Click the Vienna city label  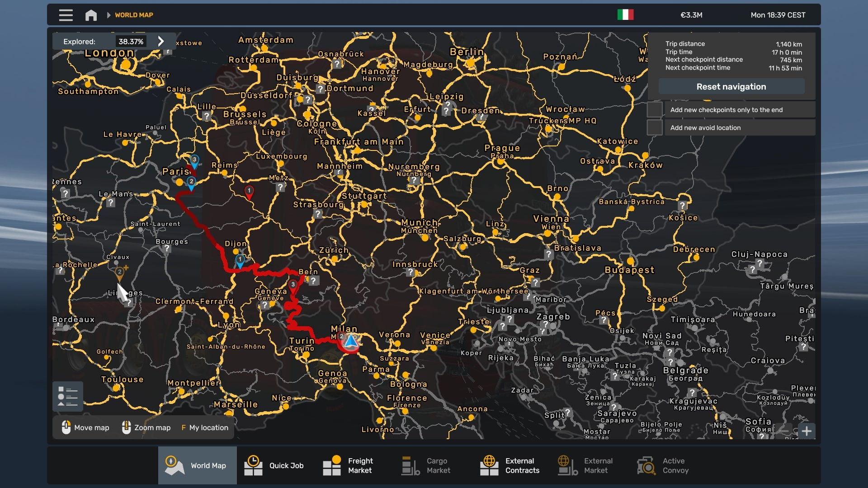pyautogui.click(x=551, y=219)
